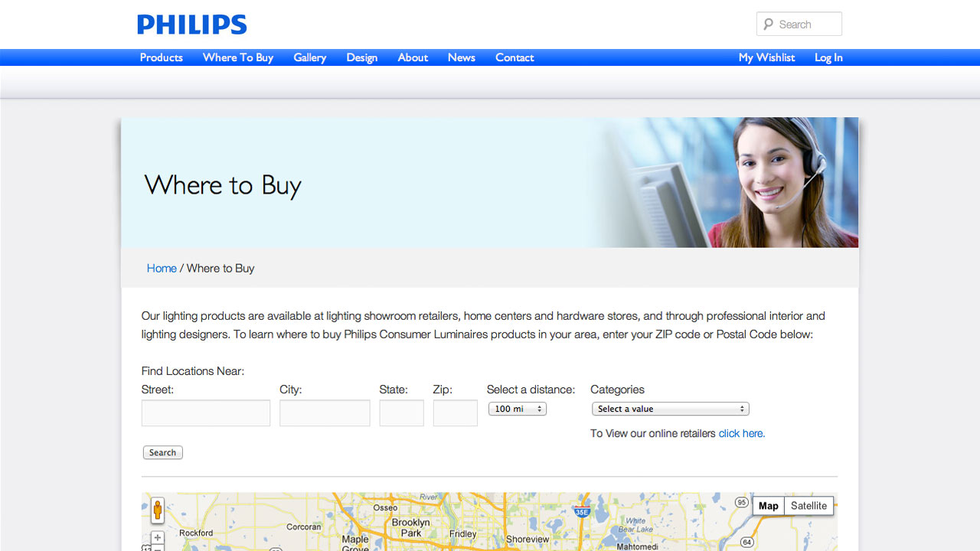Click the Log In link
The width and height of the screenshot is (980, 551).
pyautogui.click(x=828, y=57)
